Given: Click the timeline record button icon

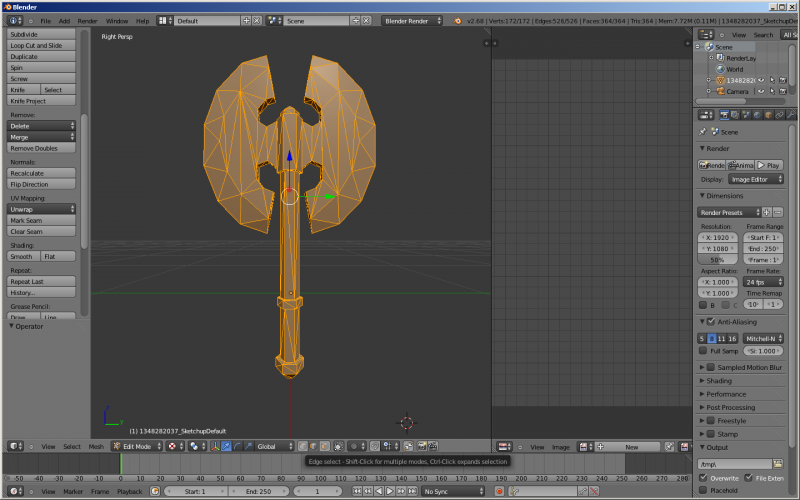Looking at the screenshot, I should click(x=499, y=491).
